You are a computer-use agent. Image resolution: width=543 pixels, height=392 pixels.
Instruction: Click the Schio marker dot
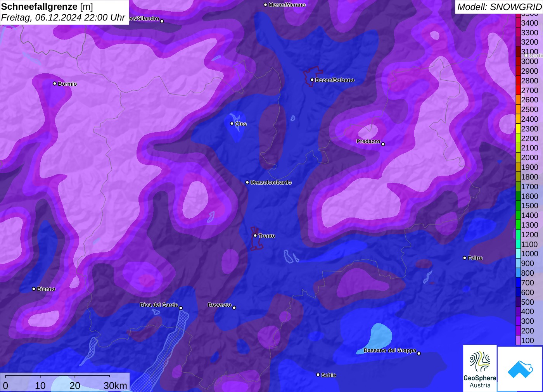tap(318, 375)
